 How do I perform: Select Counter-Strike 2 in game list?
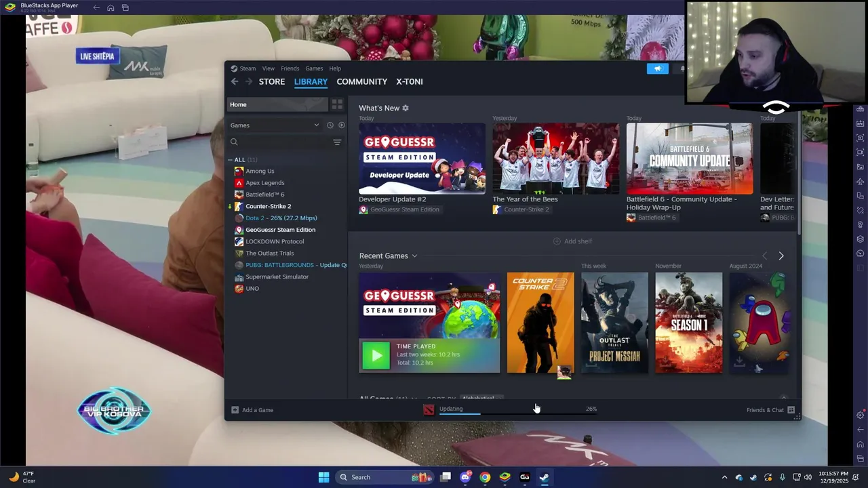point(268,206)
